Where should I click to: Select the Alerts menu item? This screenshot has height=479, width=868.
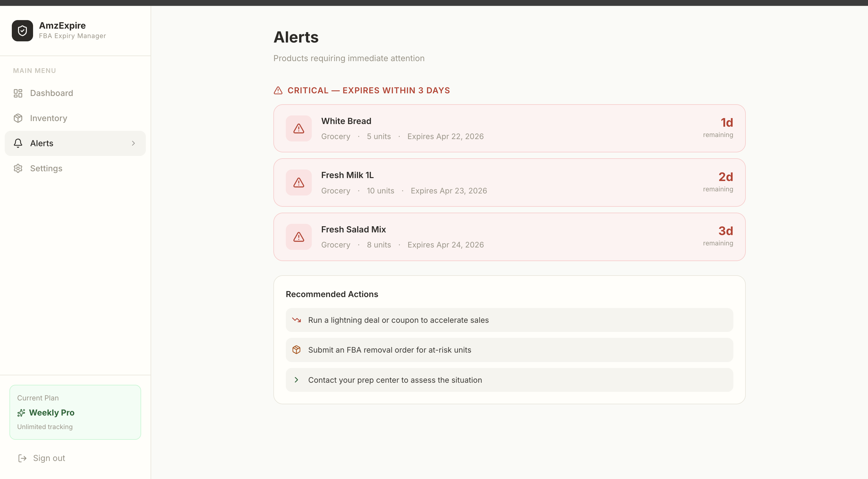pos(75,143)
